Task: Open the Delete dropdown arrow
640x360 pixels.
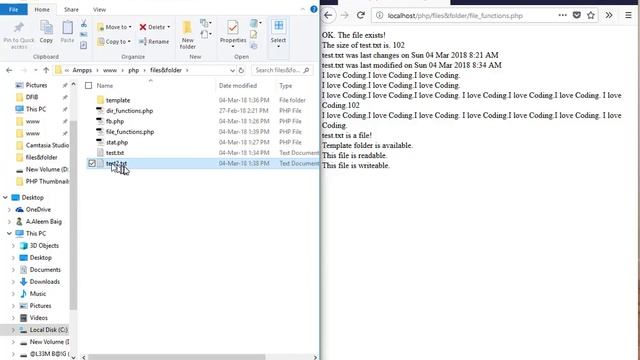Action: [x=169, y=27]
